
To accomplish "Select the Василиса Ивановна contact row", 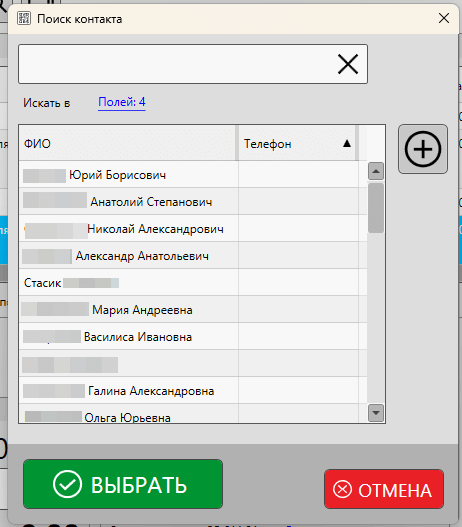I will pos(193,337).
